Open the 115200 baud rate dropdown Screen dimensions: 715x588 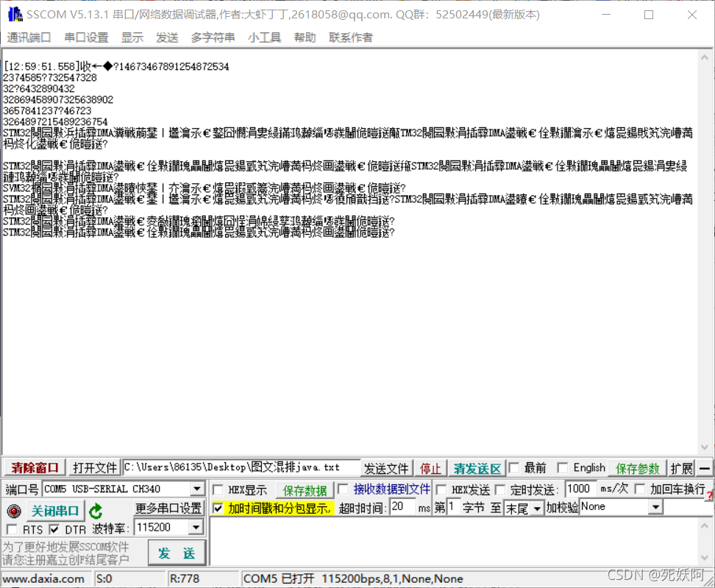click(196, 527)
